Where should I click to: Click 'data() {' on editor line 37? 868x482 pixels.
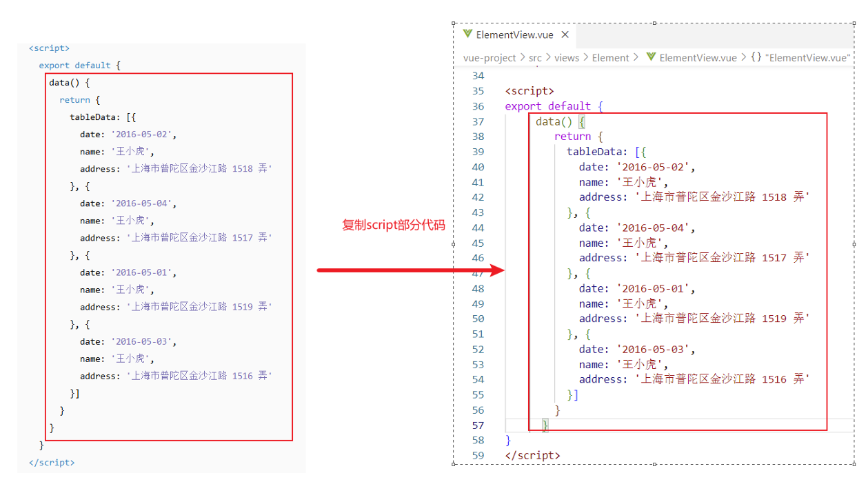pyautogui.click(x=561, y=121)
